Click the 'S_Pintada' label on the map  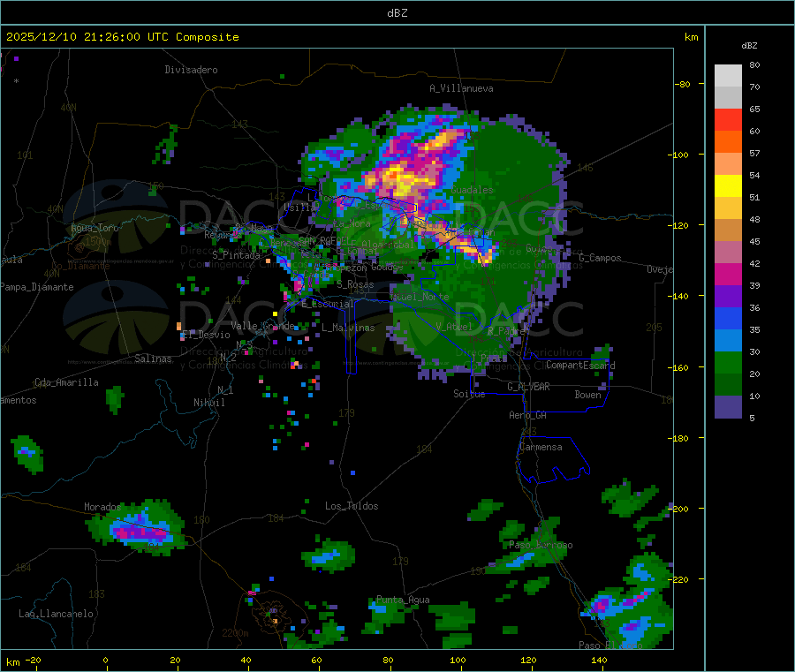(x=236, y=255)
